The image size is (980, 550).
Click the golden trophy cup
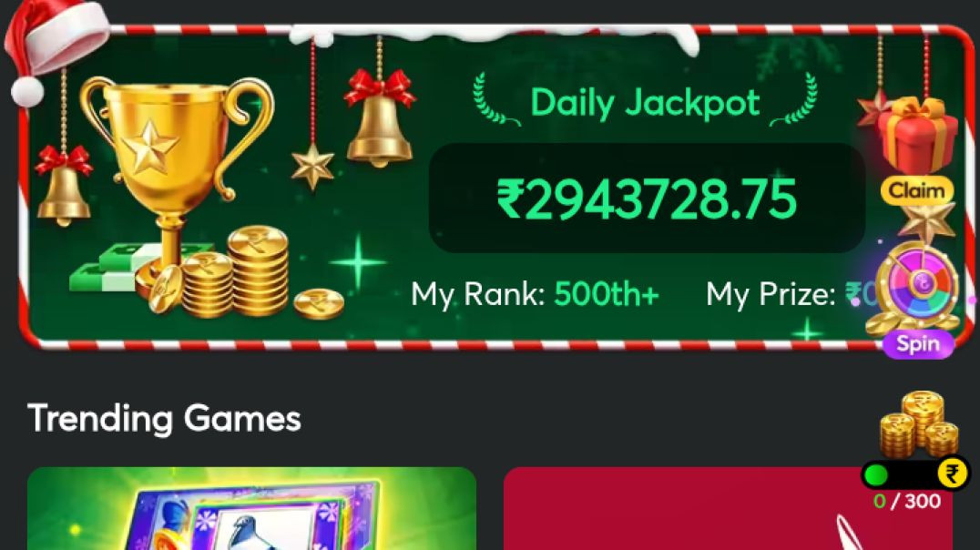pos(178,181)
